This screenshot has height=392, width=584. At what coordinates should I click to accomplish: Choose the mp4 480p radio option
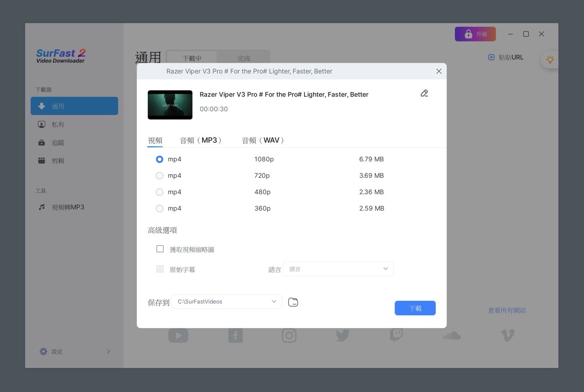point(159,192)
